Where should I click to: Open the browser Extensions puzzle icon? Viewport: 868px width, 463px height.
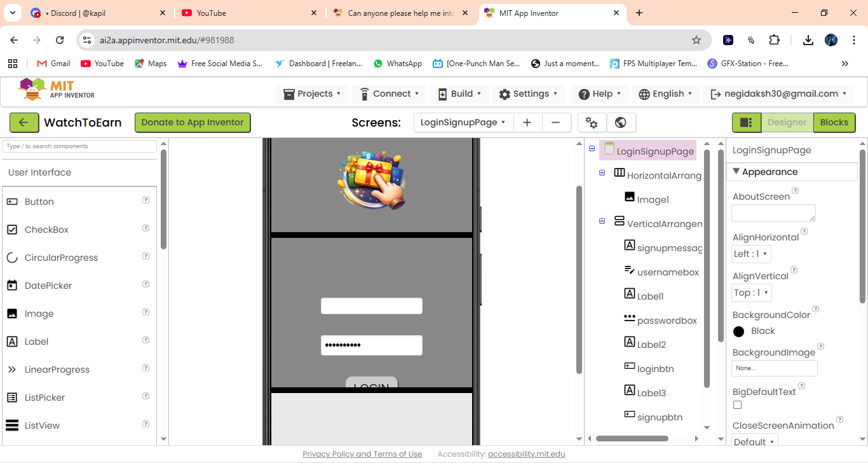pos(774,40)
